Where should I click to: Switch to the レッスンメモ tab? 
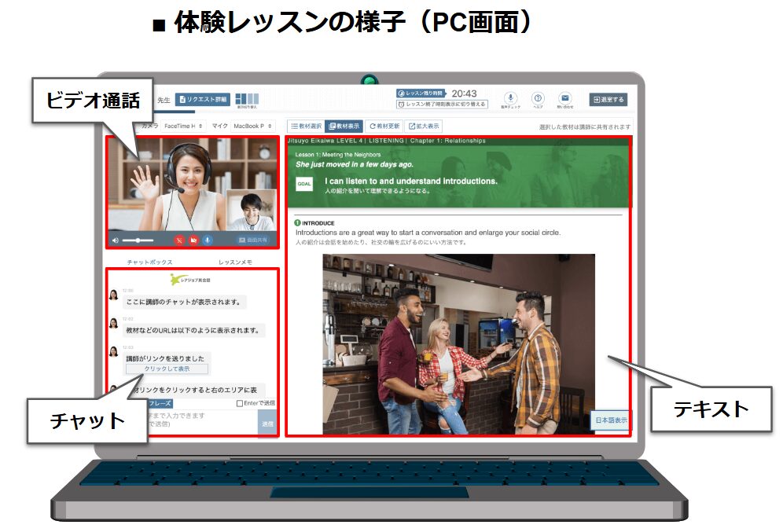coord(235,262)
